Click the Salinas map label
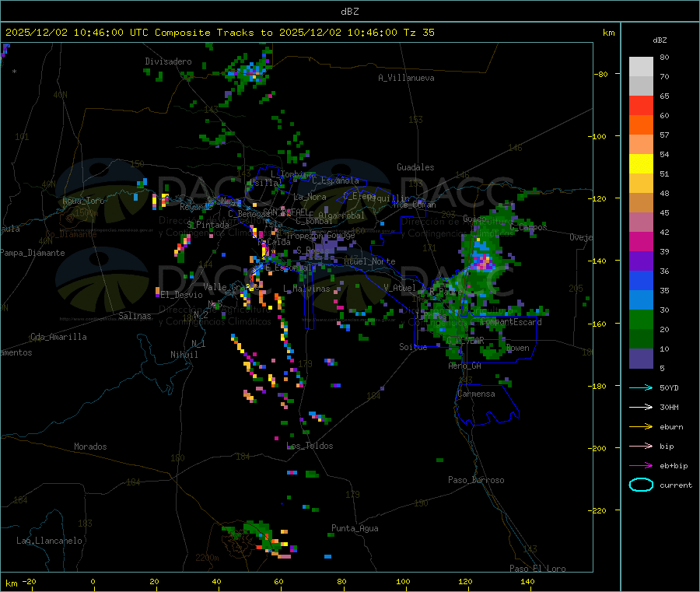This screenshot has height=592, width=700. [135, 316]
